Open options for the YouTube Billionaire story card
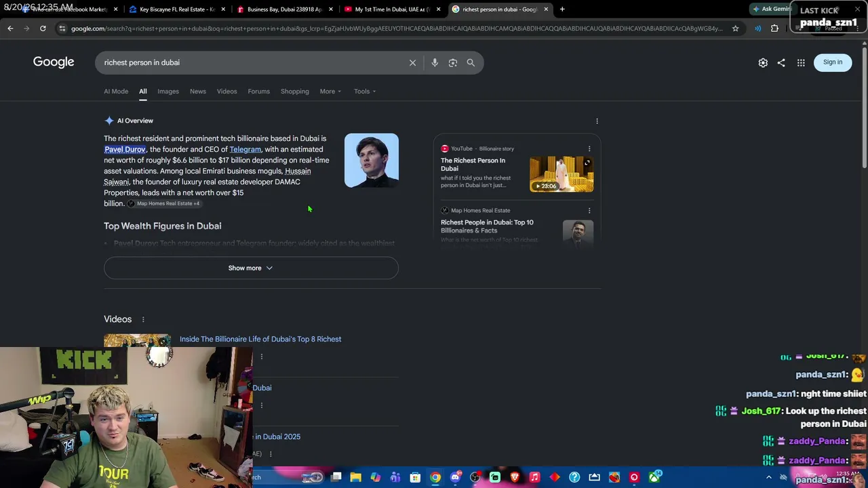This screenshot has height=488, width=868. (x=589, y=148)
